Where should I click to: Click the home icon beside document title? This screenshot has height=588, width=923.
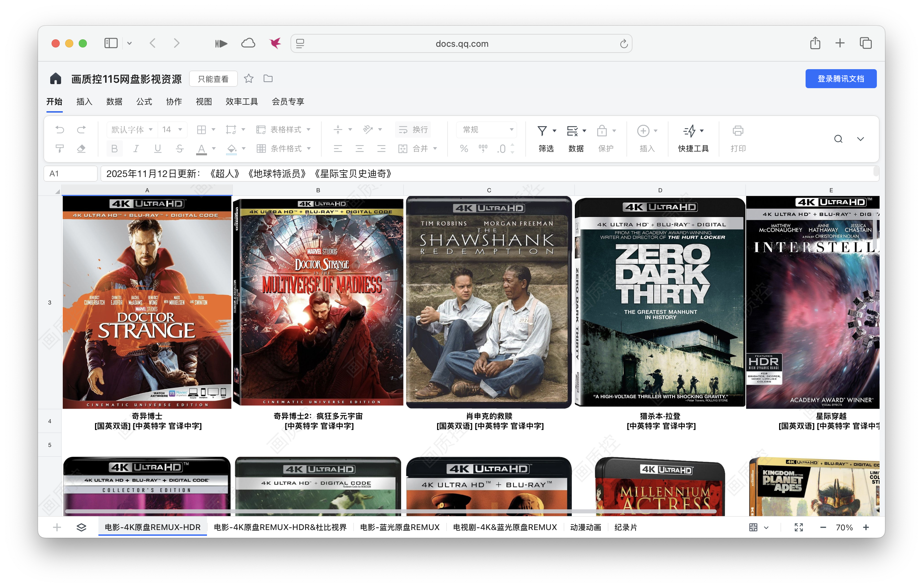[56, 79]
